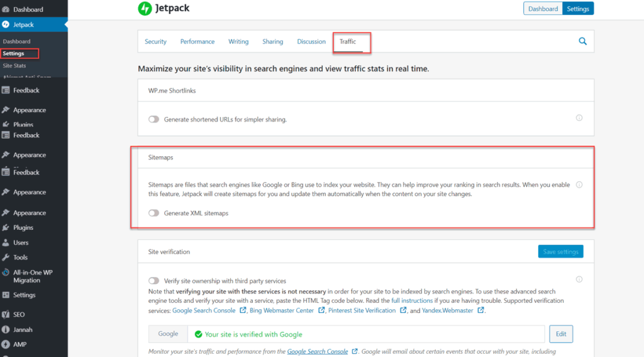
Task: Click external-link icon after the italic underlined Google Search Console
Action: (355, 351)
